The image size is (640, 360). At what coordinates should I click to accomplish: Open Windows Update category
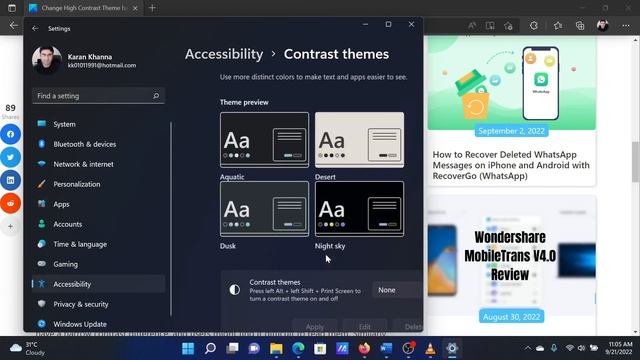98,324
